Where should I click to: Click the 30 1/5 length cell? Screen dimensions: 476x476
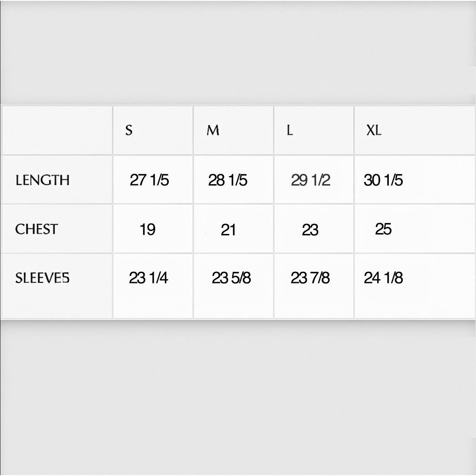[x=383, y=180]
